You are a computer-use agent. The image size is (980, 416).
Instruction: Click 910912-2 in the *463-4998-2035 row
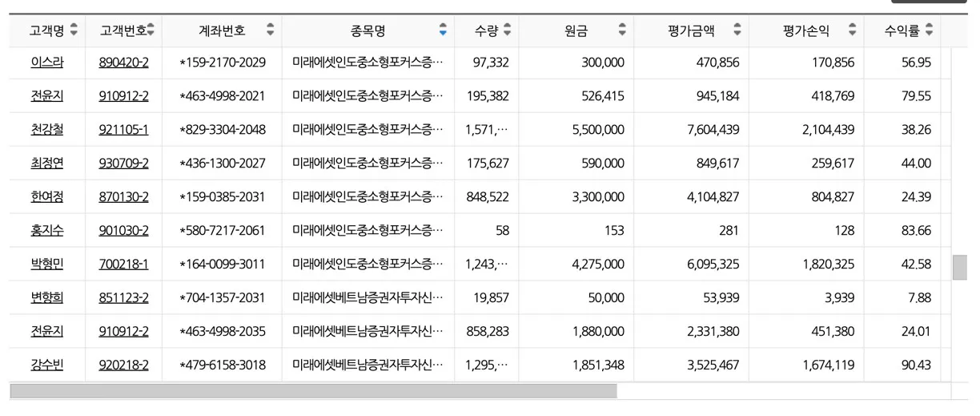pos(123,331)
